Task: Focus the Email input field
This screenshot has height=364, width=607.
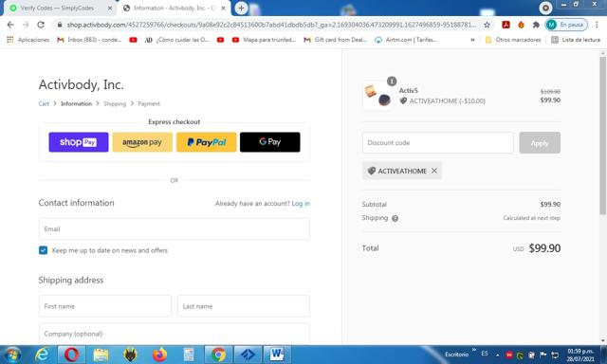Action: (x=175, y=229)
